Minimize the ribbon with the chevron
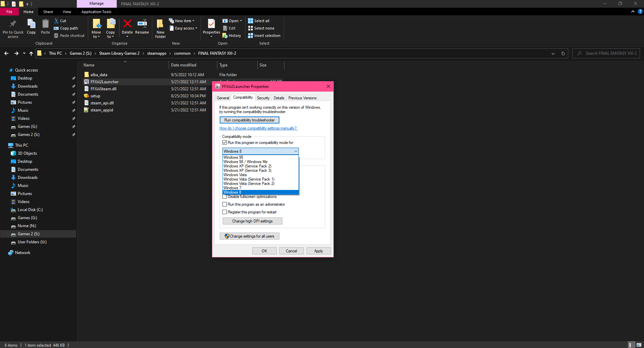Viewport: 644px width, 348px height. click(x=633, y=11)
